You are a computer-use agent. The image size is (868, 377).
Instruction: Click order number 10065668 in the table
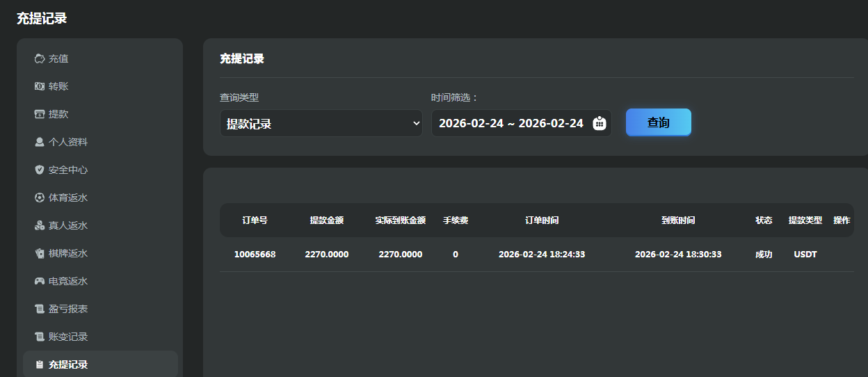(255, 255)
